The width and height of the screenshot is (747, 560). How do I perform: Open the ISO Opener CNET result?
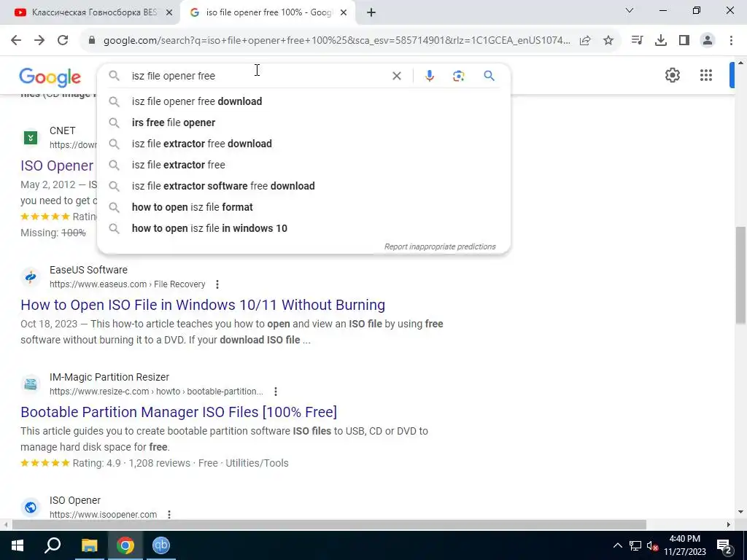57,166
